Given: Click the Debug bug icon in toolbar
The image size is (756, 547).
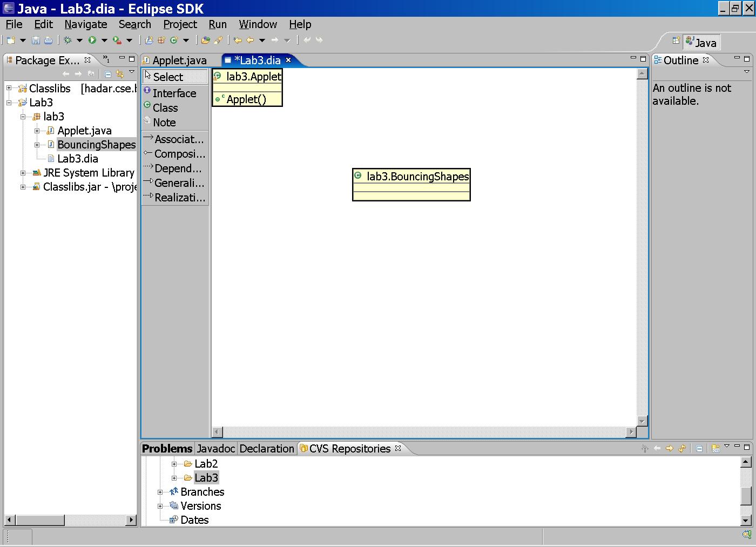Looking at the screenshot, I should pyautogui.click(x=67, y=40).
